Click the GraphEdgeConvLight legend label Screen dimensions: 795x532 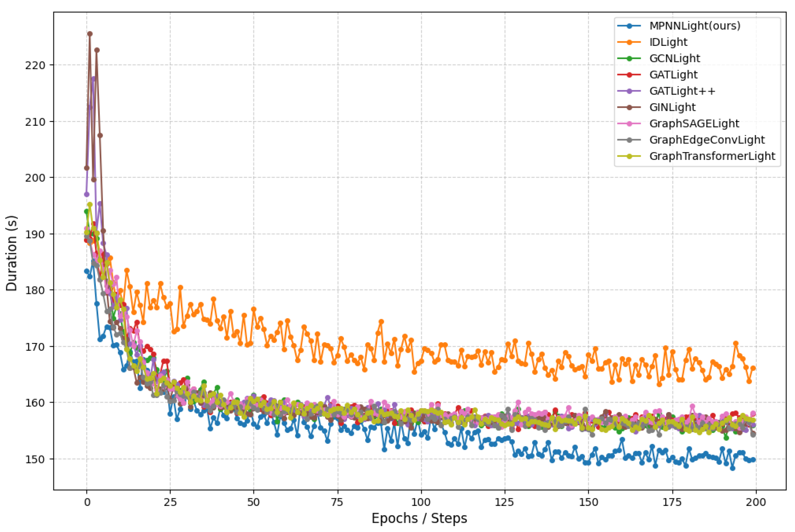[707, 140]
